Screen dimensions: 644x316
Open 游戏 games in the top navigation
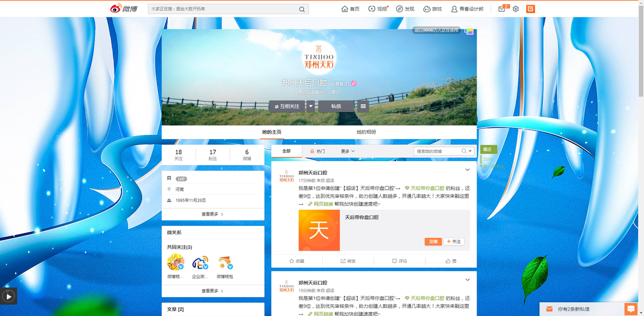[x=433, y=9]
